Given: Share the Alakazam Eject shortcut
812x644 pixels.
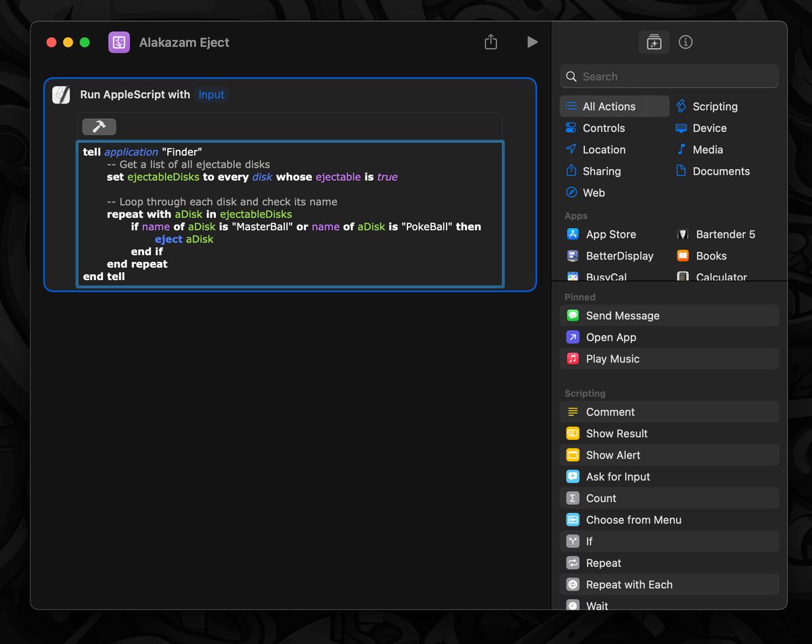Looking at the screenshot, I should pos(491,42).
